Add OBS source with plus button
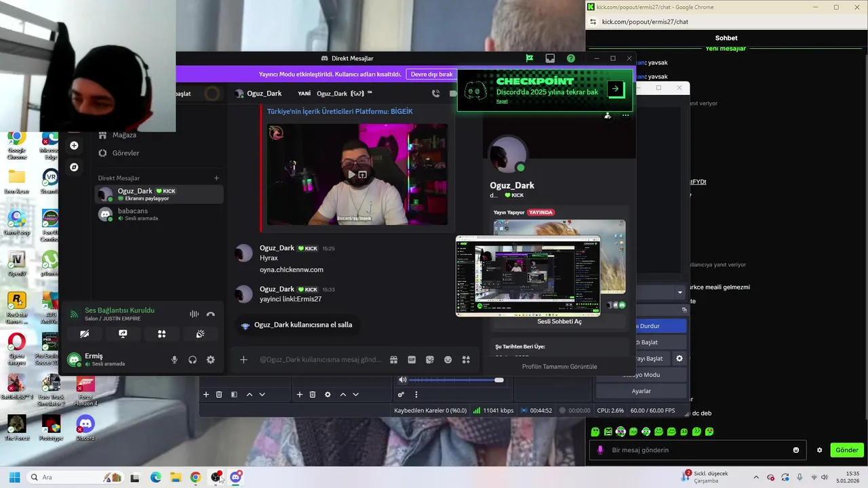 (300, 394)
